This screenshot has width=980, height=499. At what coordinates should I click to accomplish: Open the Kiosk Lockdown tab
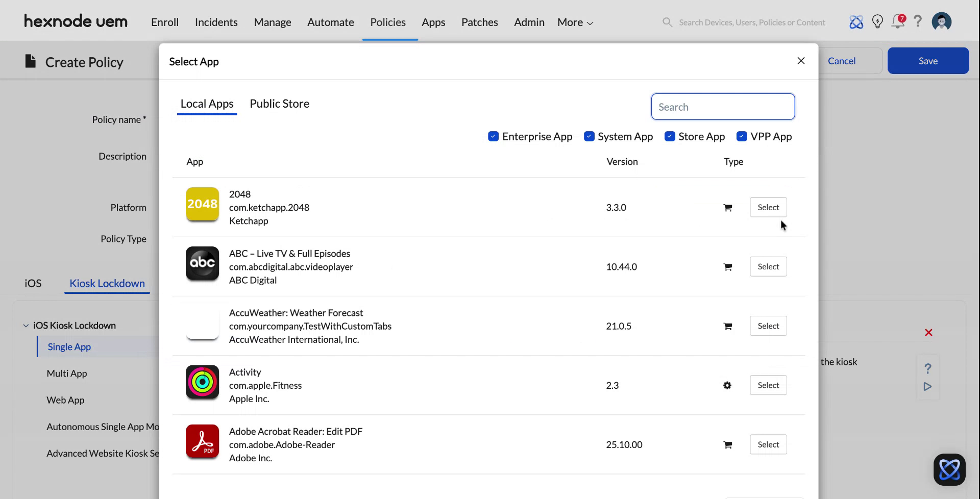107,283
